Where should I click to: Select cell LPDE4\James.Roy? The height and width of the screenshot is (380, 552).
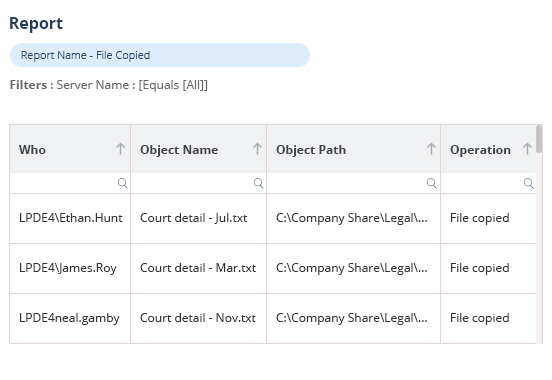[x=70, y=268]
